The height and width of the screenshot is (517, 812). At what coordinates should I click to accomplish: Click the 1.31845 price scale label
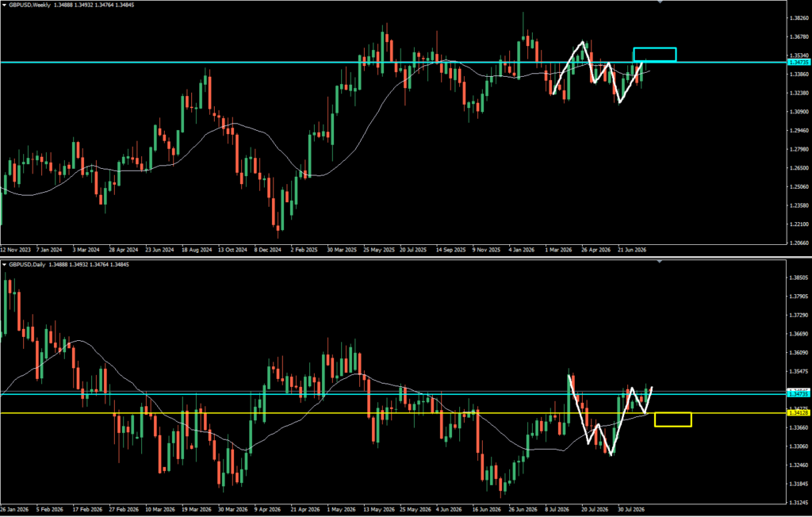pos(799,484)
